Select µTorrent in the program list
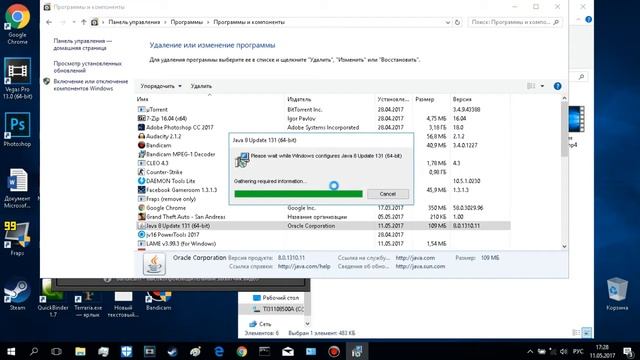 coord(322,109)
